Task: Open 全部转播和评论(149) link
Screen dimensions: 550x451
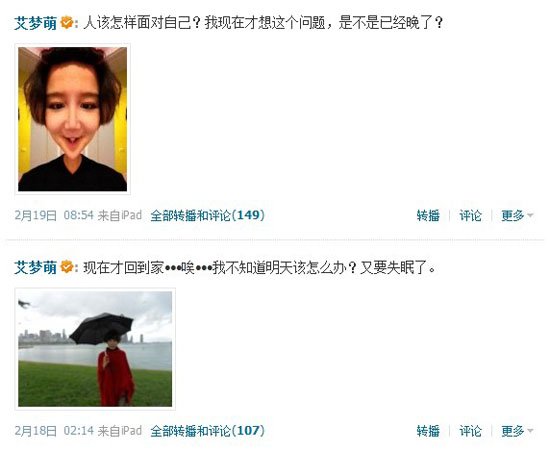Action: [207, 215]
